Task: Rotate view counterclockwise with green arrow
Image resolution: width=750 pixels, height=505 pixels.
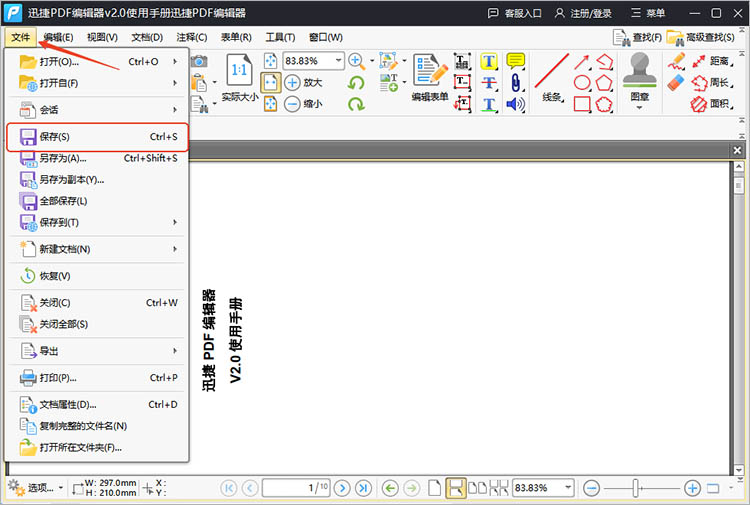Action: pyautogui.click(x=356, y=82)
